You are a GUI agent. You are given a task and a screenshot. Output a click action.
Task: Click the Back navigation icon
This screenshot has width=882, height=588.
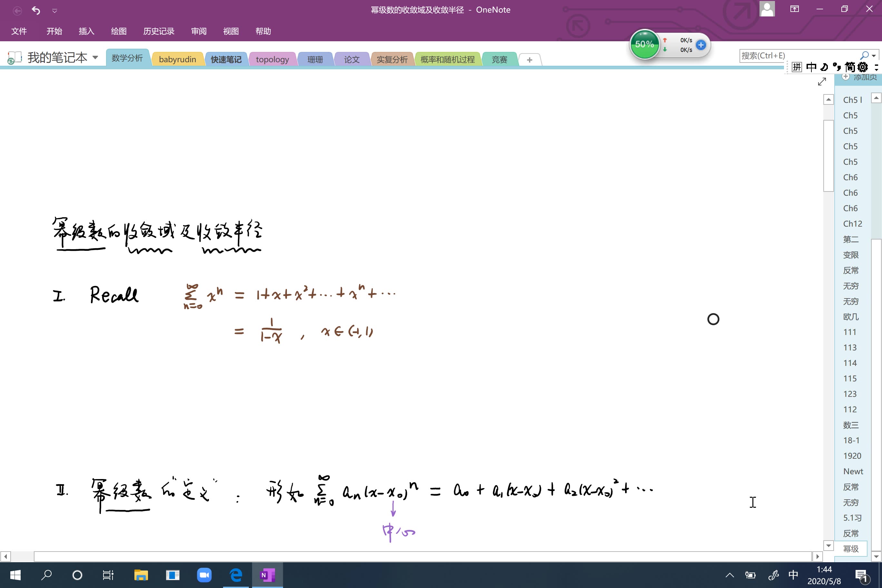17,11
